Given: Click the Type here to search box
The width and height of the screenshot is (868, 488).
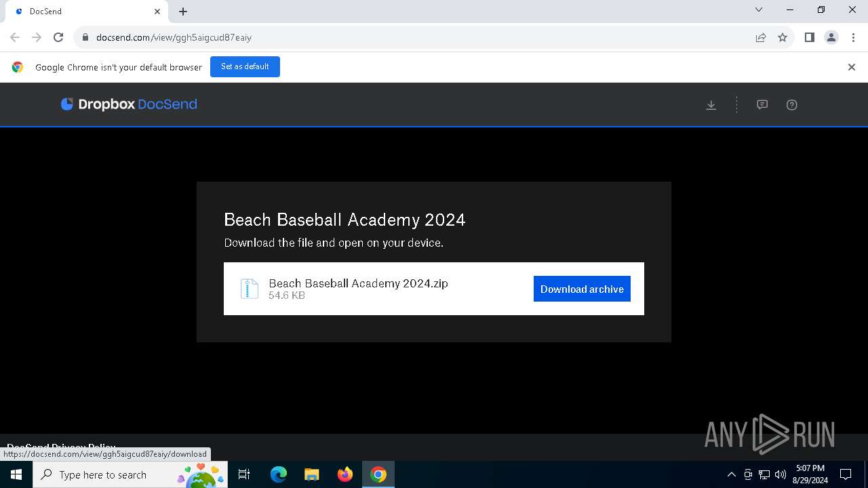Looking at the screenshot, I should (x=130, y=474).
